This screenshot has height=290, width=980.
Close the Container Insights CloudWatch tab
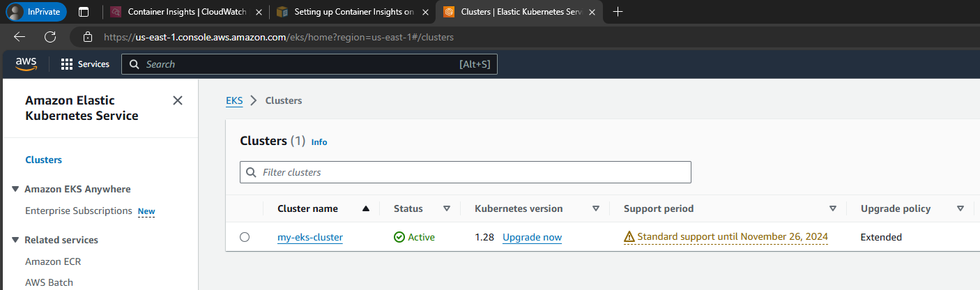259,12
